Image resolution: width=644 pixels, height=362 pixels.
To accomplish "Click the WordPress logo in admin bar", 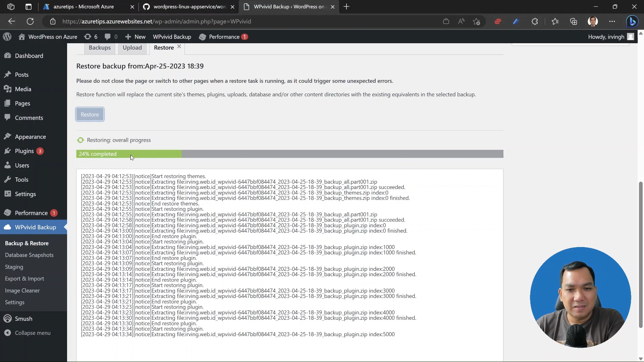I will (7, 37).
